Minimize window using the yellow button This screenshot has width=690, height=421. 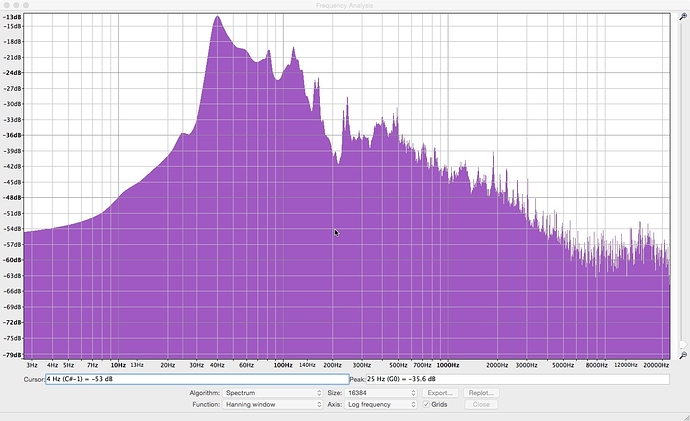18,6
